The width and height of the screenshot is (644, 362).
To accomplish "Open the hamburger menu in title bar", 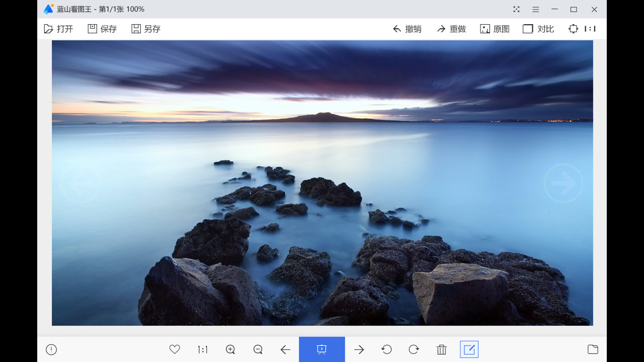I will tap(535, 9).
